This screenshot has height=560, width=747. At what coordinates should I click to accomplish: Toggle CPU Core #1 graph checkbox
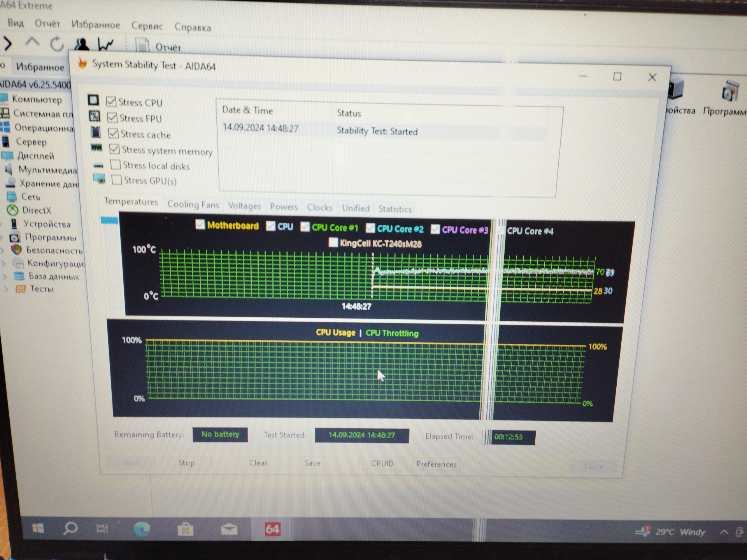click(x=305, y=226)
